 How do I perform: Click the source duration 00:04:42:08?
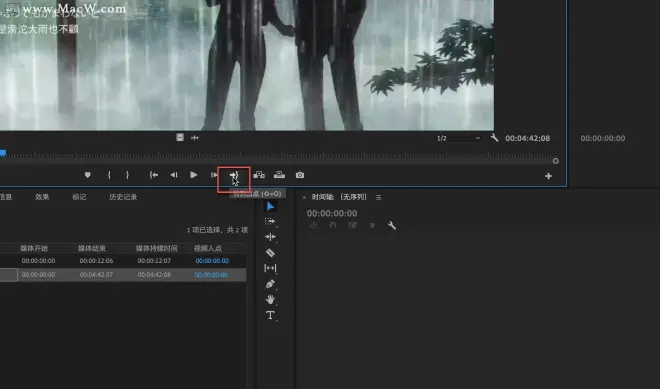(x=527, y=138)
